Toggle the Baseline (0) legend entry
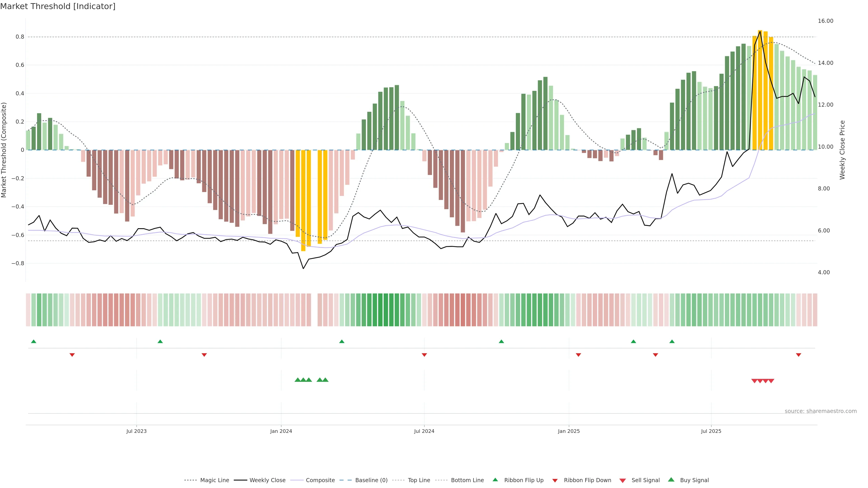 [x=371, y=480]
